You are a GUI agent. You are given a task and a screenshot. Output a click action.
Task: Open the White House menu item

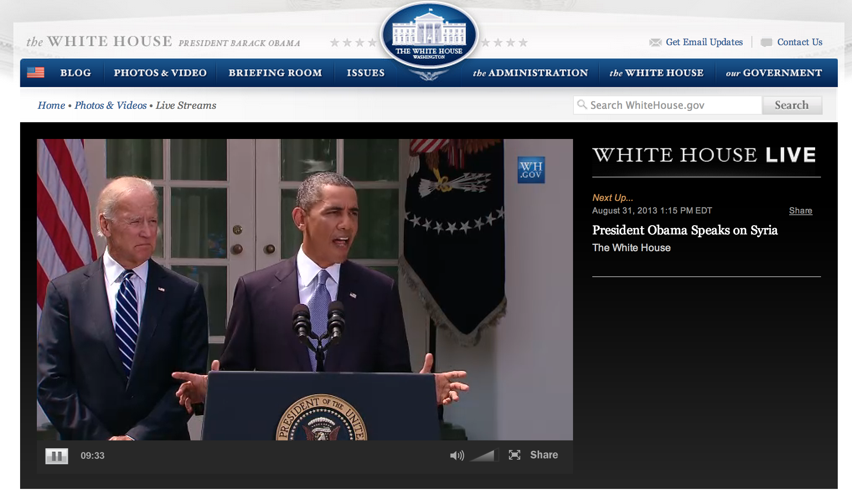click(x=656, y=73)
